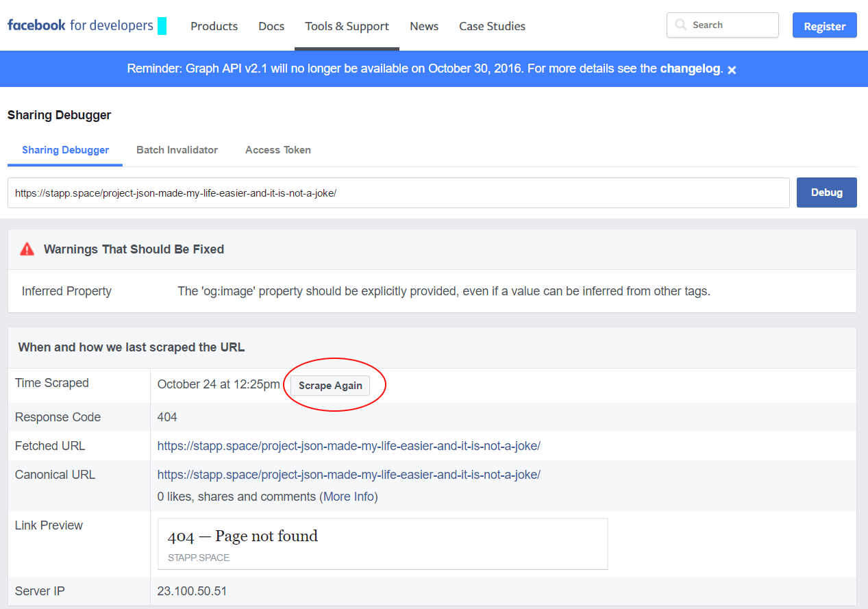
Task: Switch to Access Token tab
Action: click(277, 150)
